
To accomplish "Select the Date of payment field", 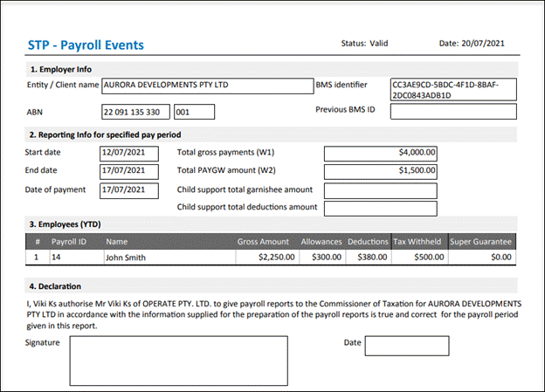I will click(129, 189).
